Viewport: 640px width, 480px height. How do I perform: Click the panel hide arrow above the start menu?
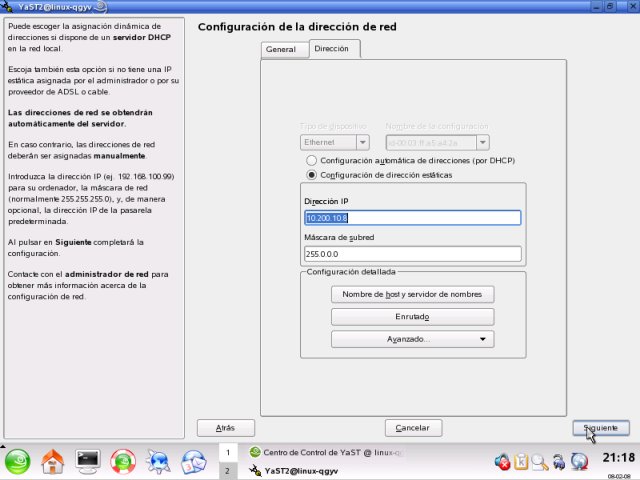(2, 445)
